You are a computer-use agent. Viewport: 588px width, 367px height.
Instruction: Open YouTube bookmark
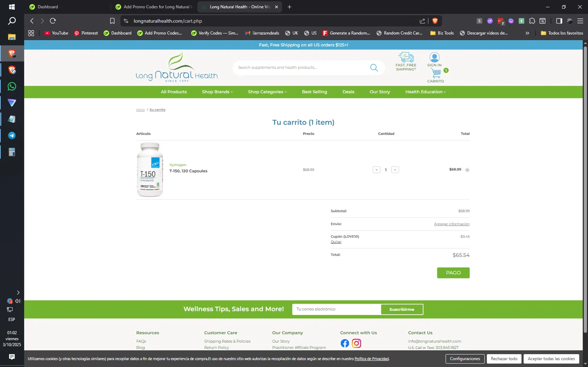(x=56, y=33)
